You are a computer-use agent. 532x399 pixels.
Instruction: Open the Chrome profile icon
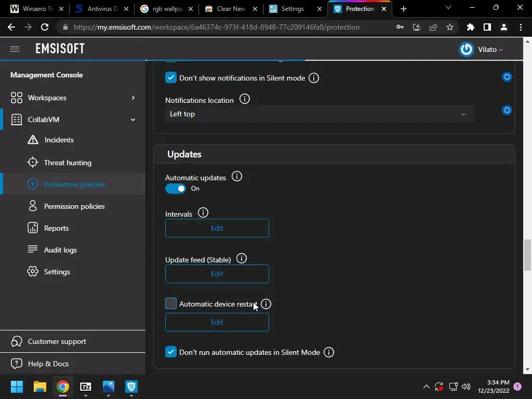click(x=504, y=27)
